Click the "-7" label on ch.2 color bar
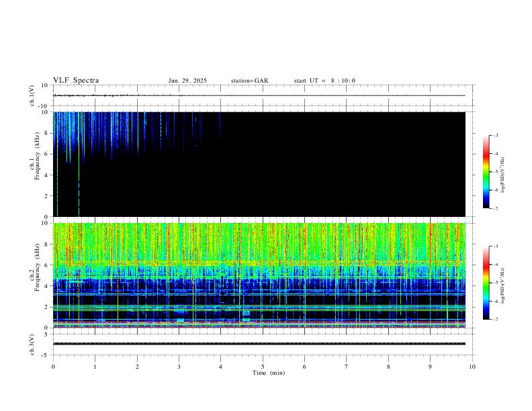The image size is (532, 411). 496,320
